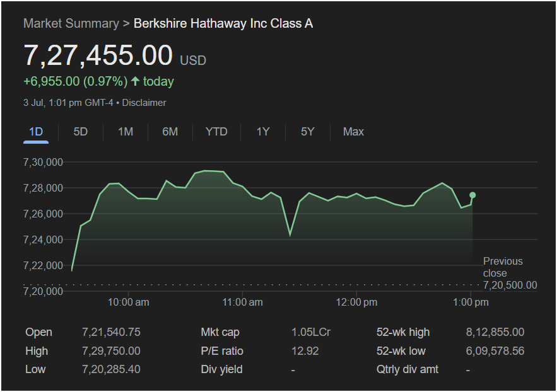Click the Mkt cap label
Image resolution: width=557 pixels, height=392 pixels.
click(x=220, y=332)
